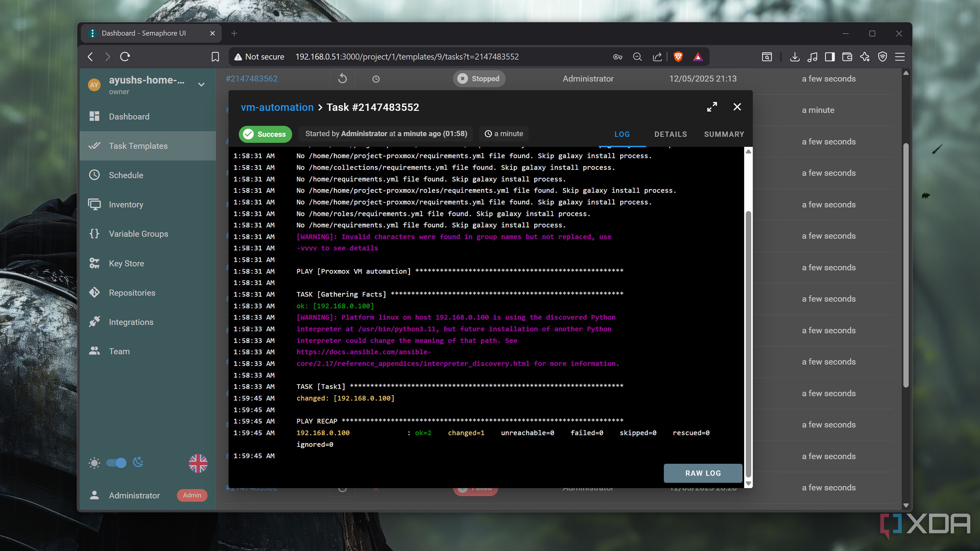Open the Team page

pyautogui.click(x=148, y=351)
